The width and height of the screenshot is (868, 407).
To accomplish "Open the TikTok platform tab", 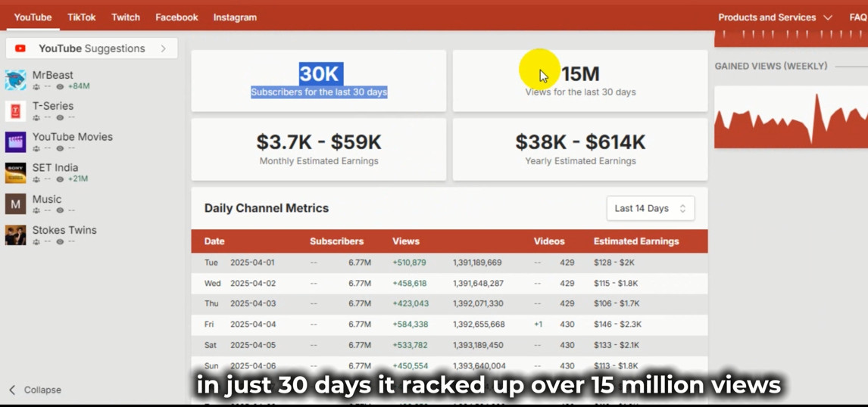I will tap(82, 17).
